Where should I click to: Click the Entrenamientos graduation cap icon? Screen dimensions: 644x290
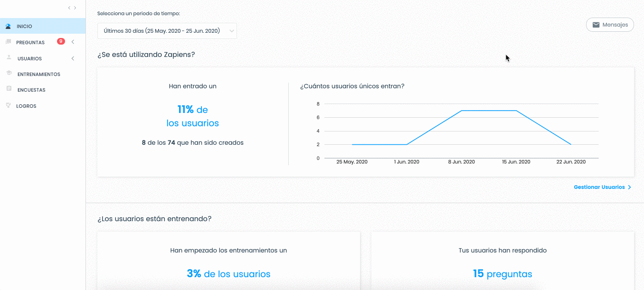click(9, 74)
